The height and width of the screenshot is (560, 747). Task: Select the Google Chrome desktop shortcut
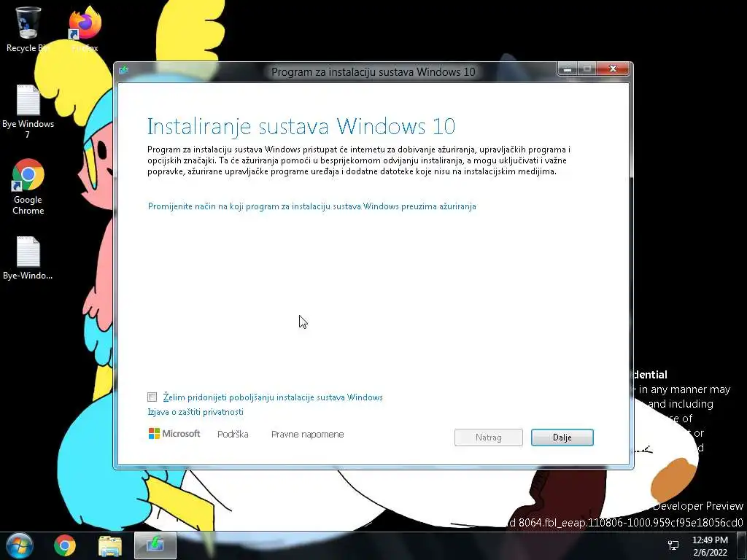[x=28, y=187]
